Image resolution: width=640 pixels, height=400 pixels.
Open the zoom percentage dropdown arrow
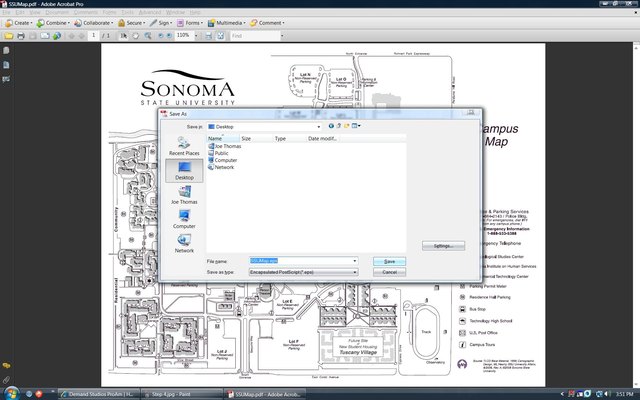point(196,36)
